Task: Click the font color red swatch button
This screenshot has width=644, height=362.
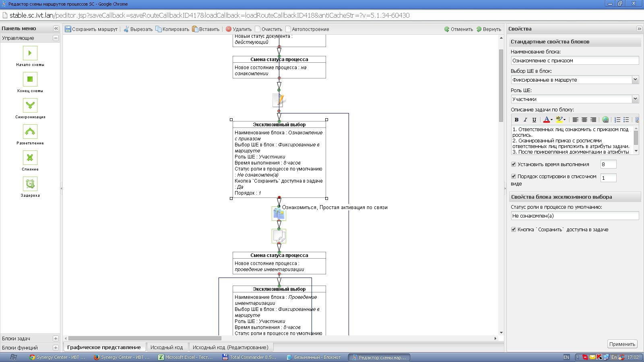Action: click(546, 120)
